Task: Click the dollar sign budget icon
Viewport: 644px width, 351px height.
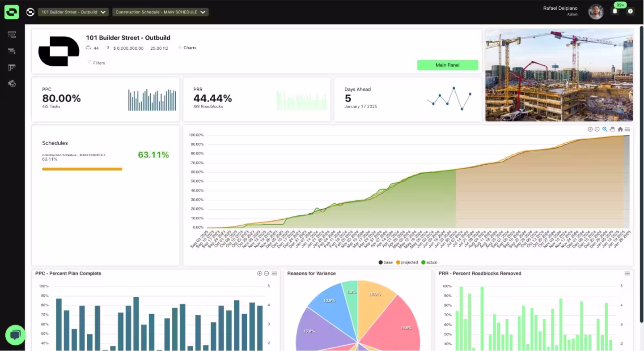Action: click(x=108, y=47)
